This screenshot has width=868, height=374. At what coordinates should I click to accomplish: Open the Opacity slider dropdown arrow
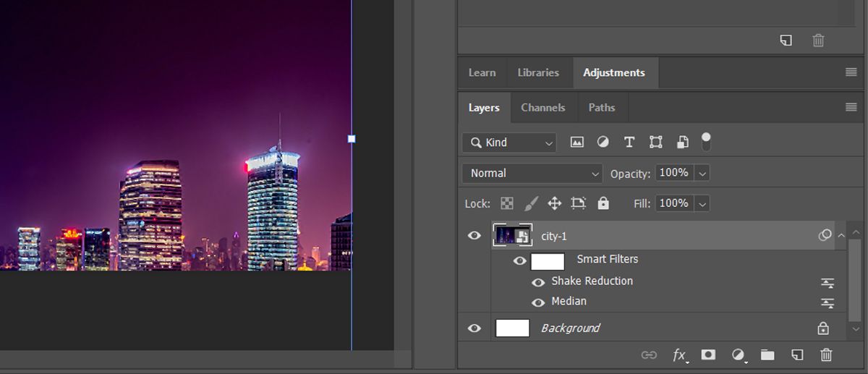702,174
